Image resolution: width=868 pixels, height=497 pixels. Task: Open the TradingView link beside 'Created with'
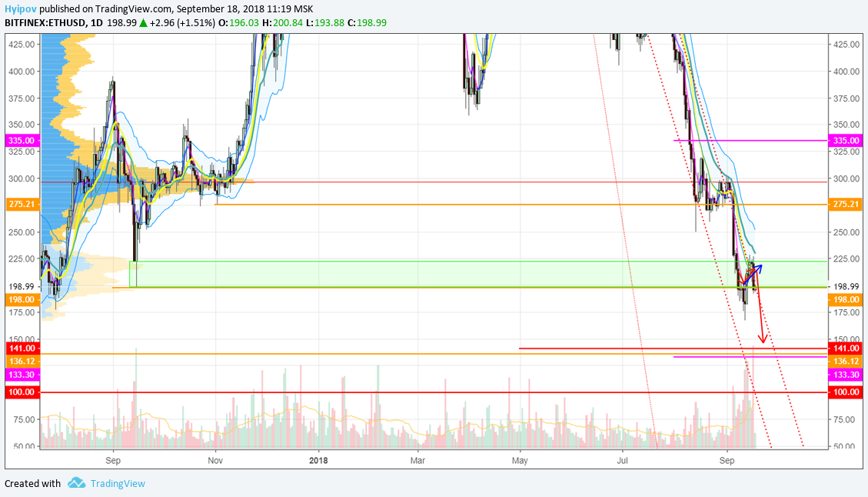(118, 484)
